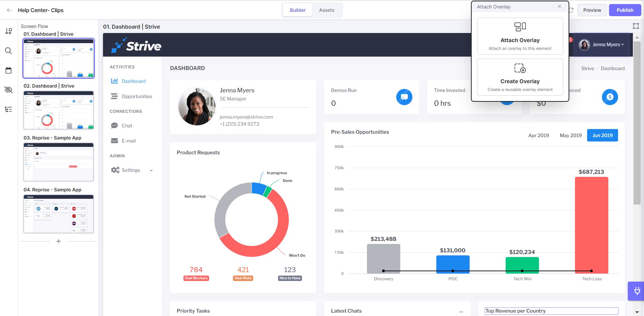Select the 02. Dashboard | Strive screen thumbnail
Screen dimensions: 644x316
[59, 110]
